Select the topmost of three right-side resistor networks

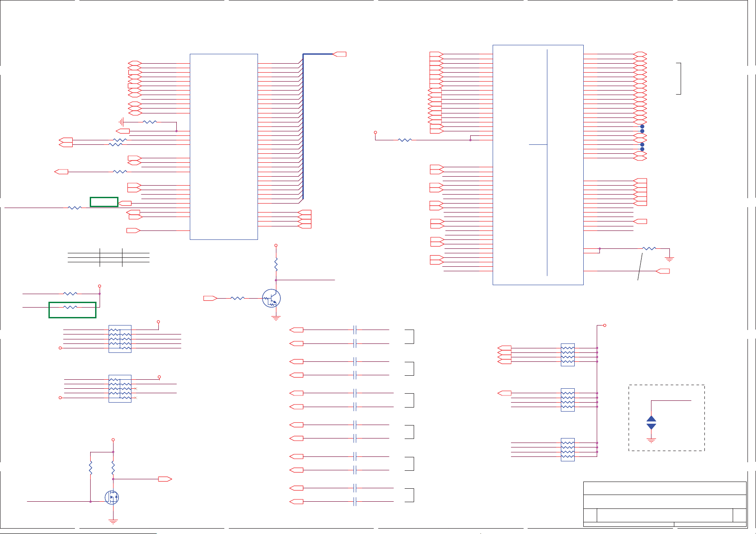[568, 355]
